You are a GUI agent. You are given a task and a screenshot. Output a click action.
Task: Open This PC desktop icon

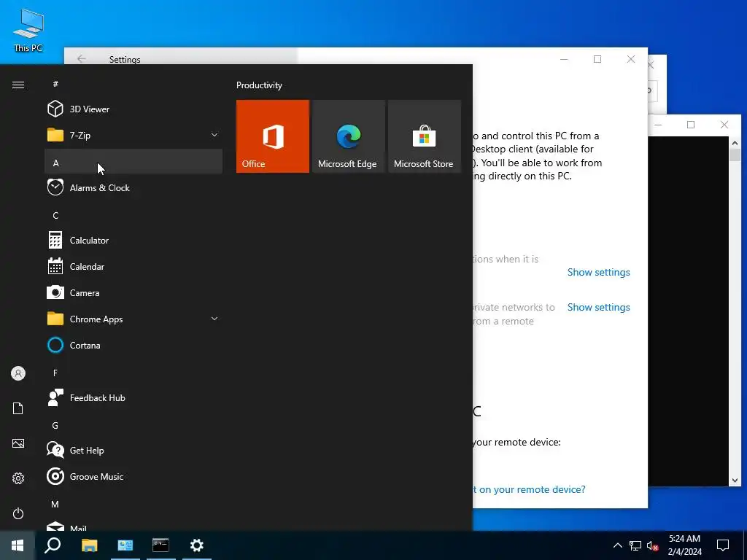click(28, 30)
